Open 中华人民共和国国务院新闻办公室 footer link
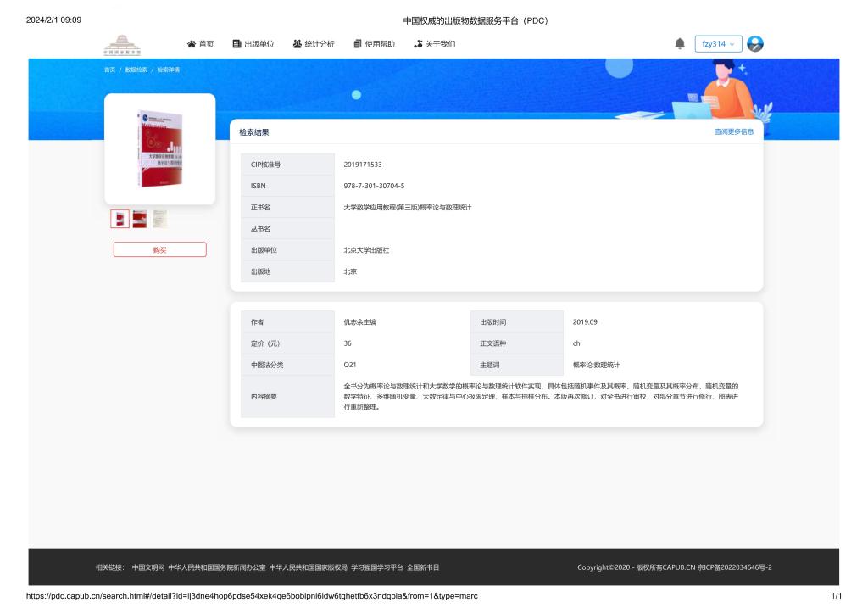 [217, 567]
